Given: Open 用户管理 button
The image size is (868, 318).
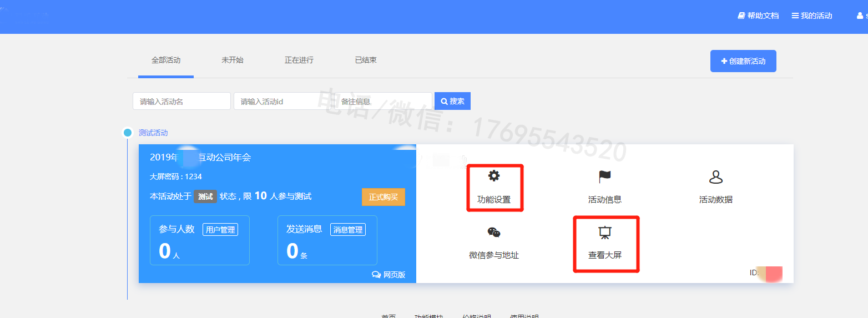Looking at the screenshot, I should click(x=220, y=230).
